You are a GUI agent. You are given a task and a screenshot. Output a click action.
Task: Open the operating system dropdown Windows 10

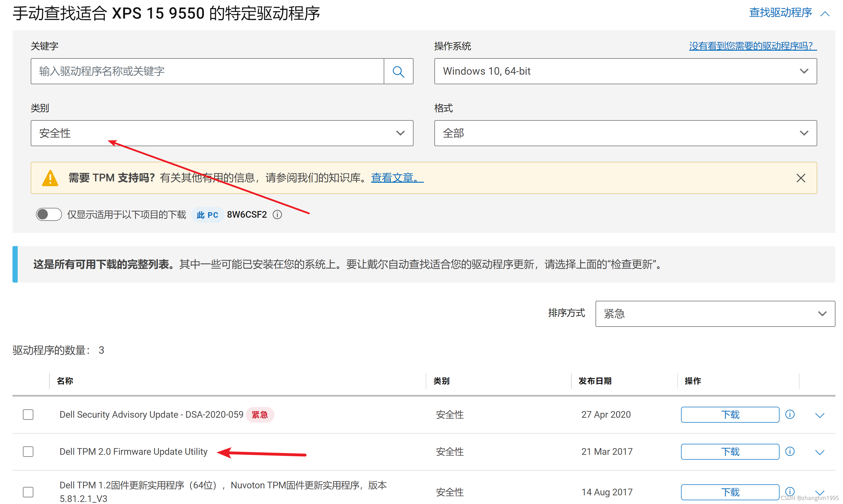pos(625,71)
